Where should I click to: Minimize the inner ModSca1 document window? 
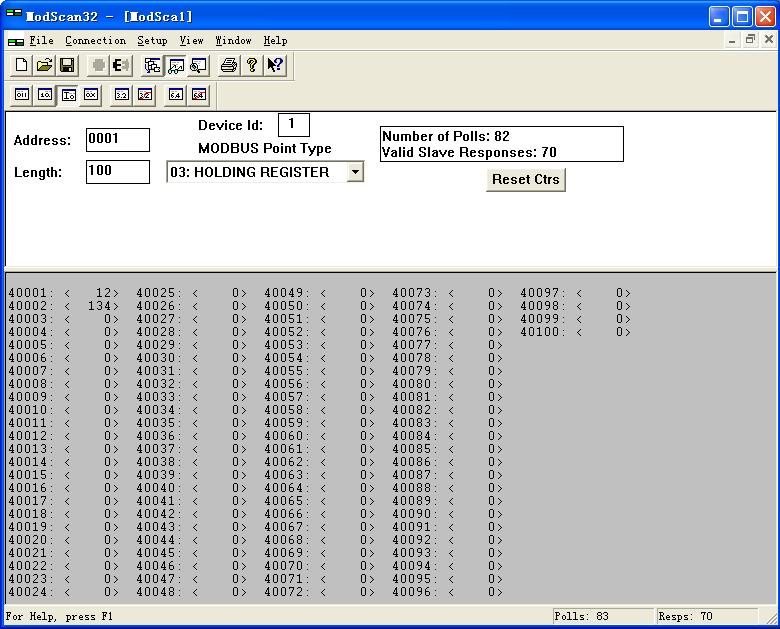pyautogui.click(x=732, y=40)
